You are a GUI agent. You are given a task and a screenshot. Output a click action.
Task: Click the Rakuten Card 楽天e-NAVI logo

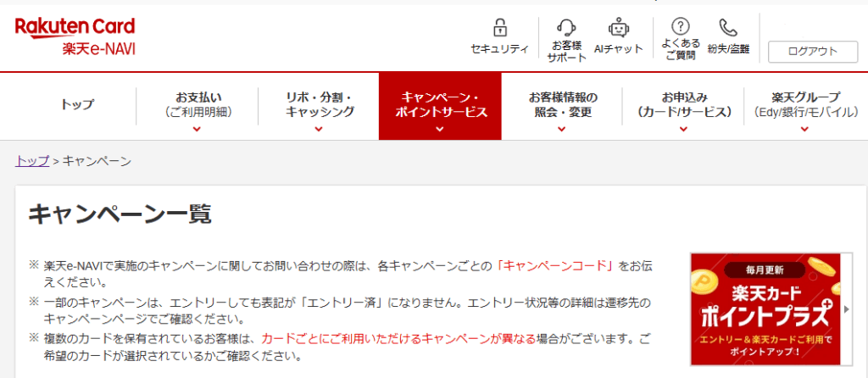click(x=75, y=37)
